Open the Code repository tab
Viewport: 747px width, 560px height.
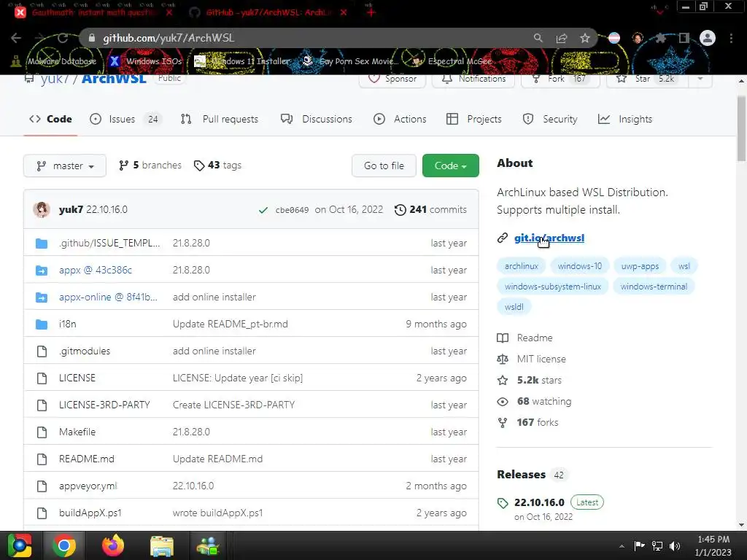(x=50, y=119)
